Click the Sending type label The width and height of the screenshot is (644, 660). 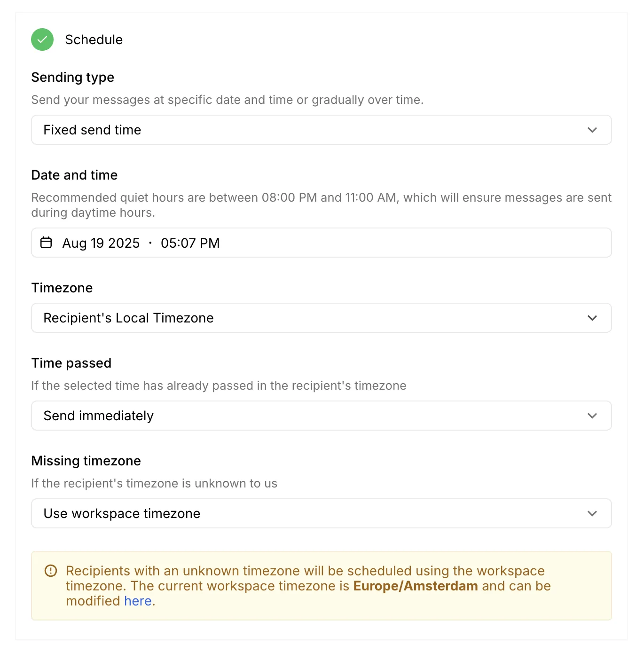click(73, 77)
